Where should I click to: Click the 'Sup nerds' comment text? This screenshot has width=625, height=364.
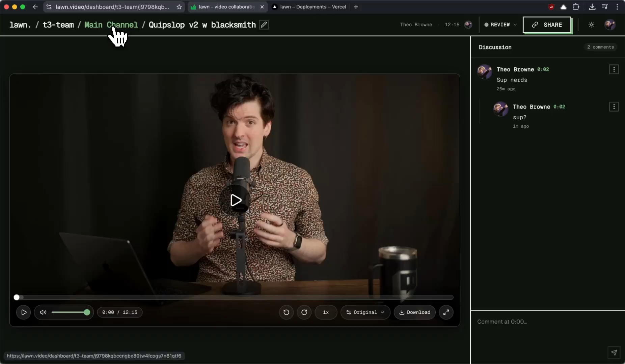[x=512, y=80]
